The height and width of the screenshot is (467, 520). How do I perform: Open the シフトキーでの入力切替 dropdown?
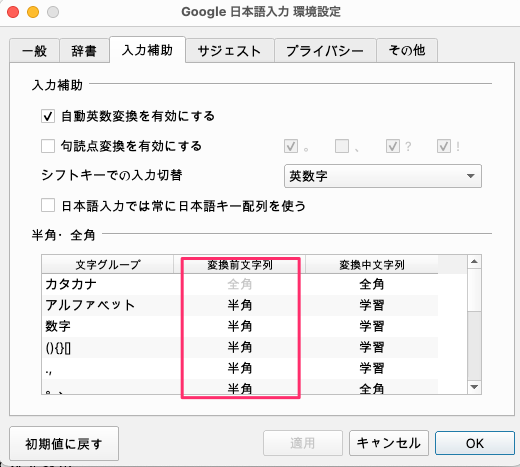383,176
